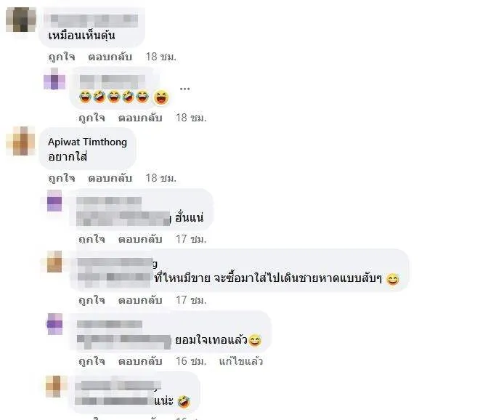
Task: Click the bottom commenter's avatar
Action: 54,387
